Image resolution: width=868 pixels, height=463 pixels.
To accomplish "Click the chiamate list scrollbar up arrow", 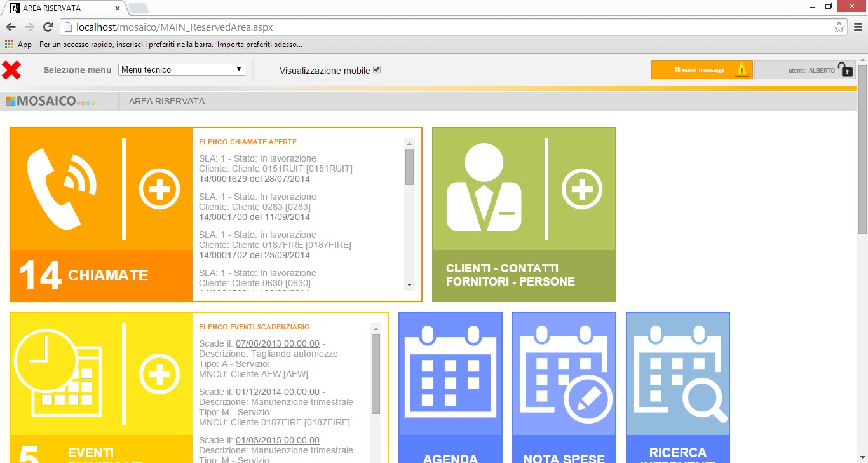I will [409, 143].
